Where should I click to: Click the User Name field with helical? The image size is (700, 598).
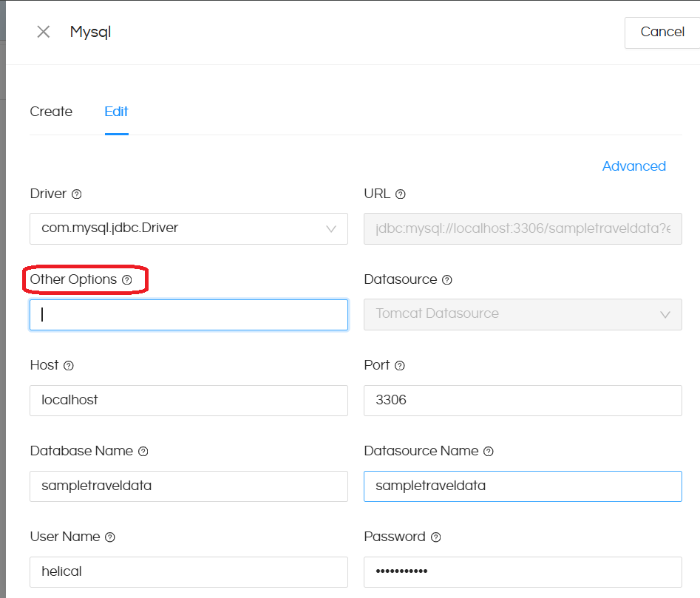[x=188, y=571]
